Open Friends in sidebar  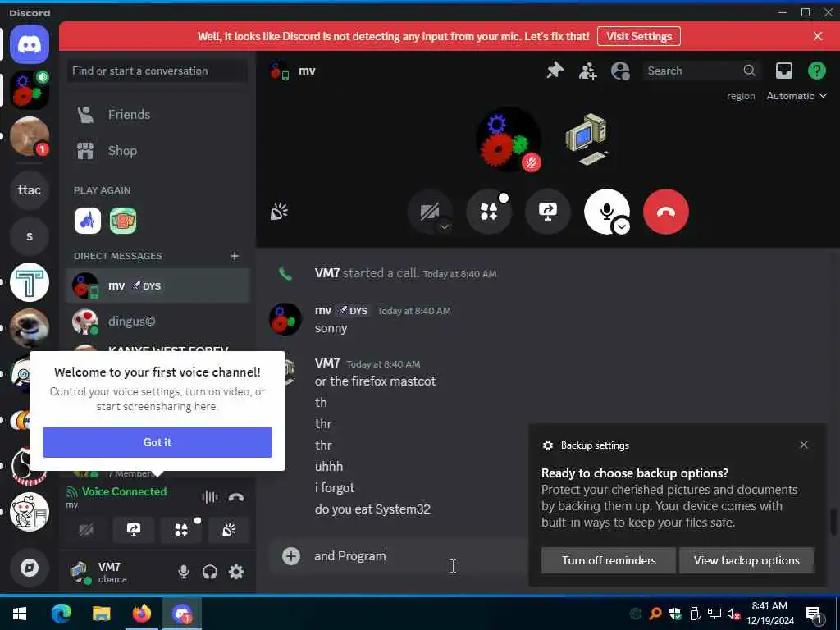[x=157, y=115]
